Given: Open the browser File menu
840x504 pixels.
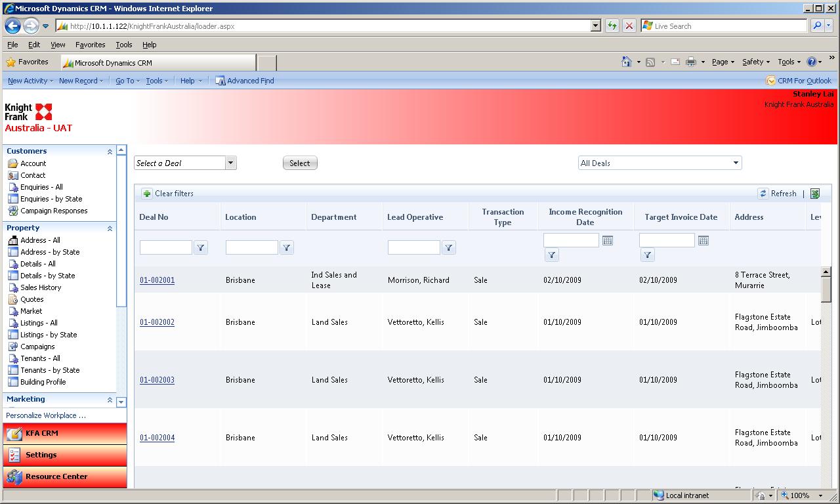Looking at the screenshot, I should (x=12, y=45).
